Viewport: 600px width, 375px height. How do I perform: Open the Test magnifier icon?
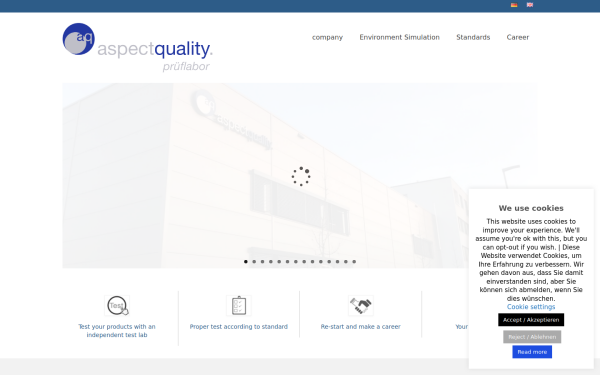pyautogui.click(x=117, y=306)
